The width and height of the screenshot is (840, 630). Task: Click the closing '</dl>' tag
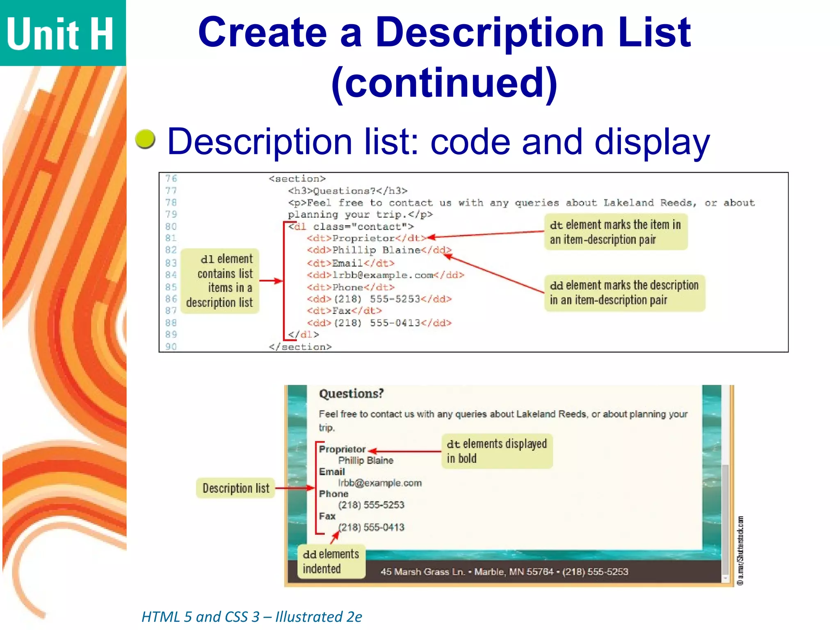pyautogui.click(x=303, y=335)
